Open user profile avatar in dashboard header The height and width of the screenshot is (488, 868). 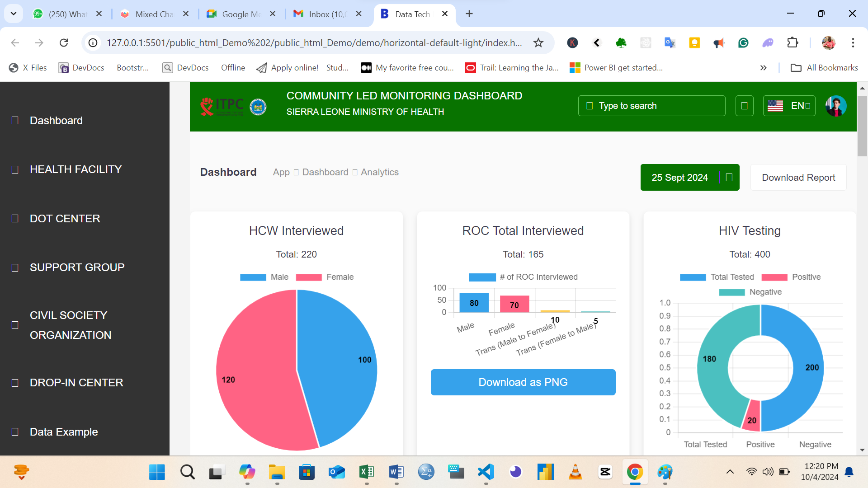(x=835, y=106)
